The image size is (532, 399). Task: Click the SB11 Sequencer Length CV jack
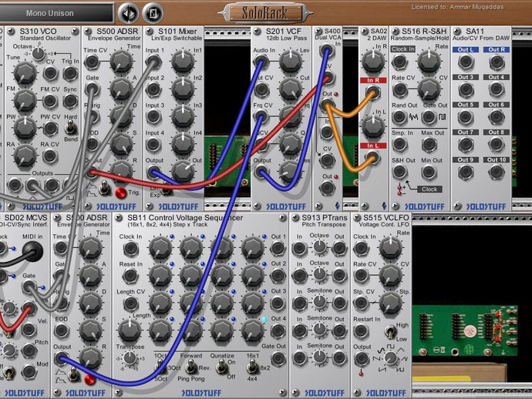(x=130, y=303)
